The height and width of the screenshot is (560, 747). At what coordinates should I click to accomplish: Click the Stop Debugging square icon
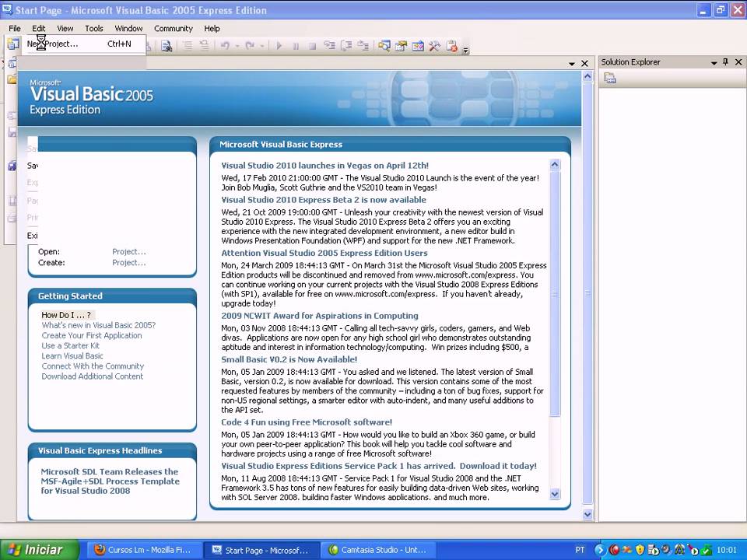312,46
